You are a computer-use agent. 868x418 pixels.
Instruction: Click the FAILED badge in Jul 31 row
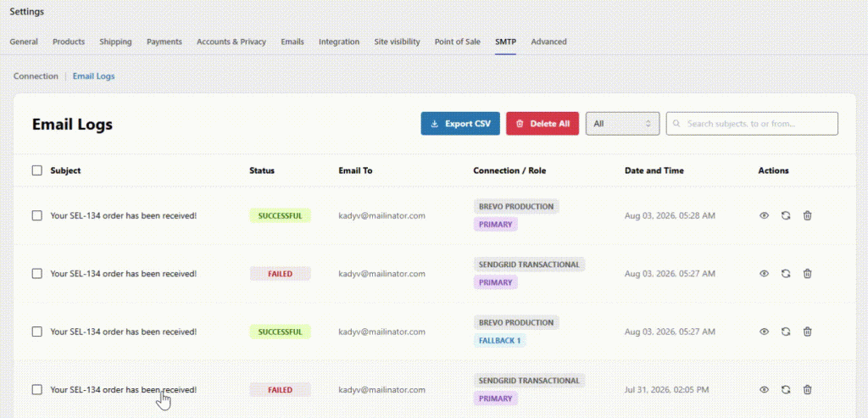pos(280,390)
